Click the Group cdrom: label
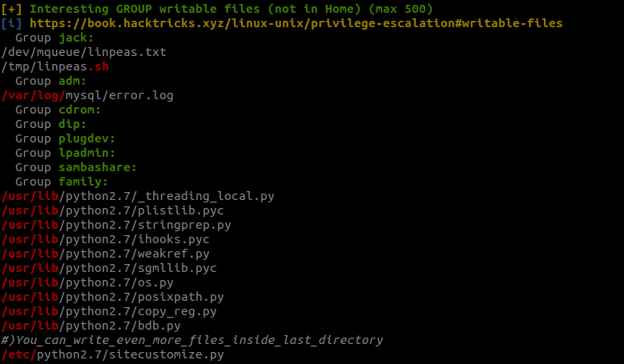The width and height of the screenshot is (624, 364). 58,110
